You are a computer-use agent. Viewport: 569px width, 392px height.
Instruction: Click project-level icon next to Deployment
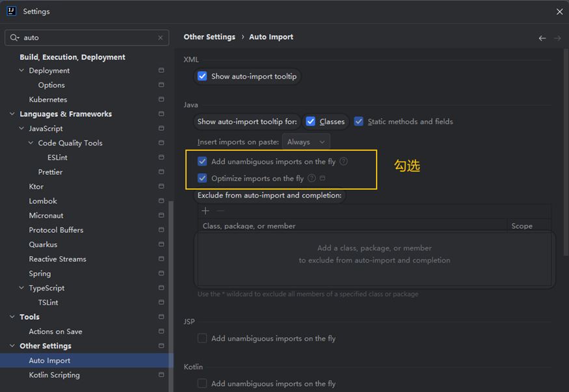click(x=161, y=70)
